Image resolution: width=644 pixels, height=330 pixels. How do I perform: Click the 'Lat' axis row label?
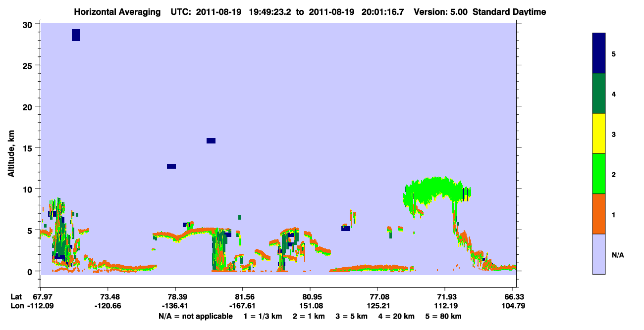pos(16,296)
